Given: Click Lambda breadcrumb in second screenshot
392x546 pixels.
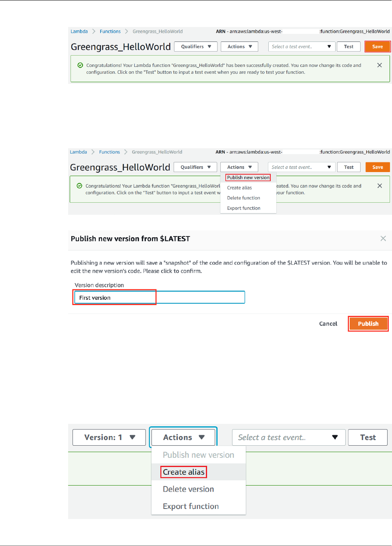Looking at the screenshot, I should coord(78,152).
